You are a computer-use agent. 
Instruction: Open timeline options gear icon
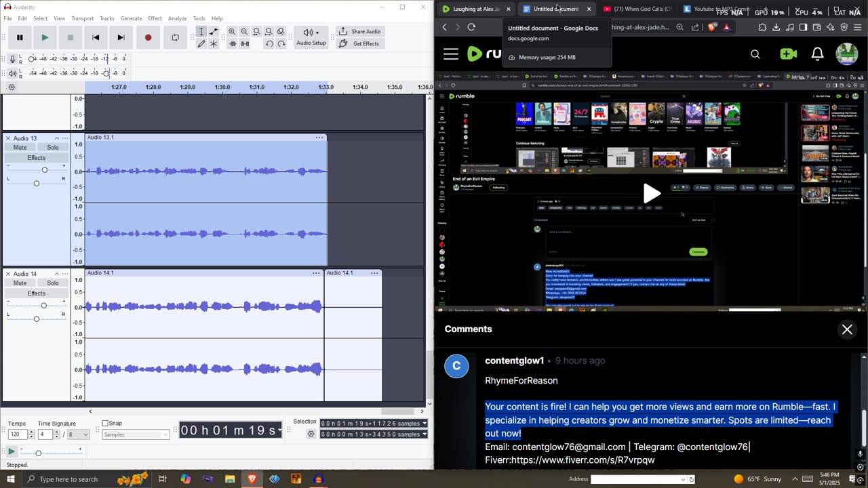click(12, 87)
